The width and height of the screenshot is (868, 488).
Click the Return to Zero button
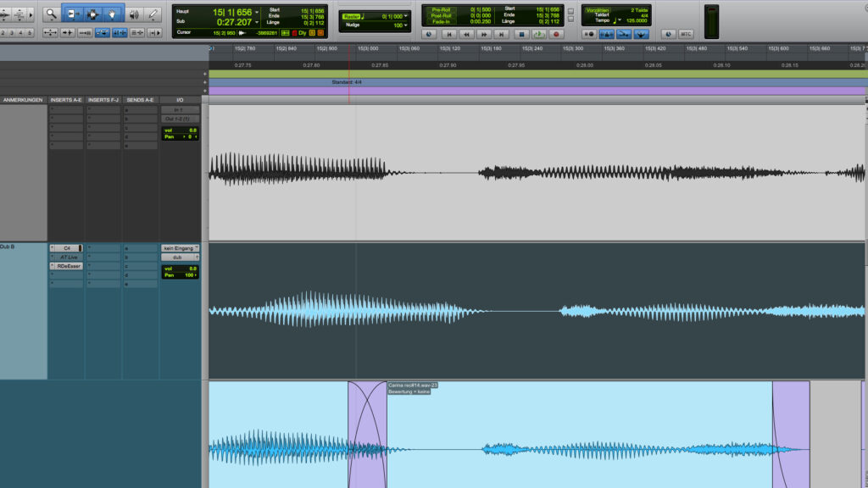[448, 34]
